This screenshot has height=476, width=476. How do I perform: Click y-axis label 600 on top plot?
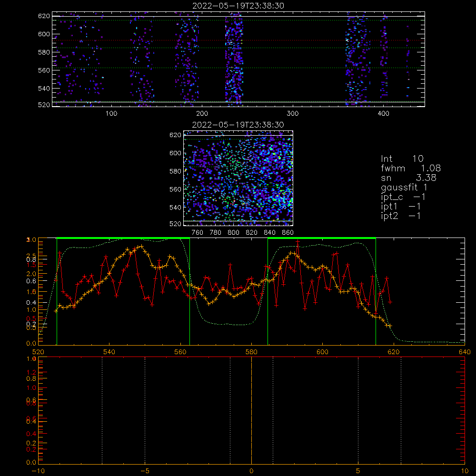(x=44, y=34)
